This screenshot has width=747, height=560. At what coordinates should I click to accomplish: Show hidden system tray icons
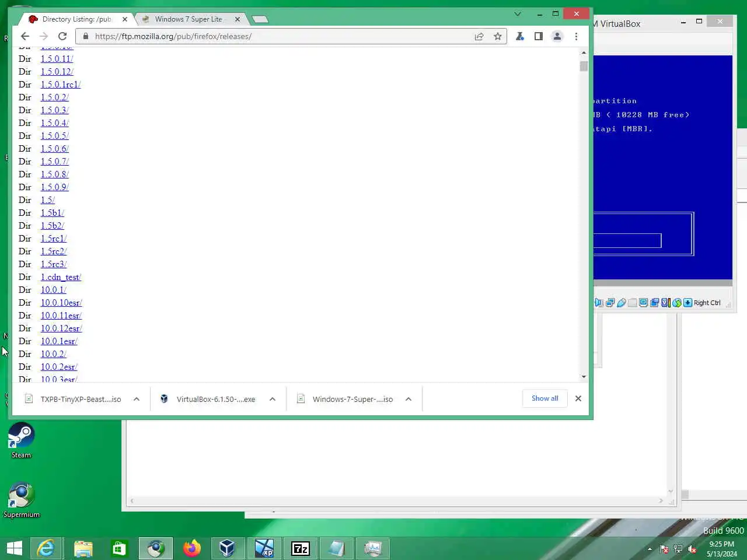pos(650,549)
